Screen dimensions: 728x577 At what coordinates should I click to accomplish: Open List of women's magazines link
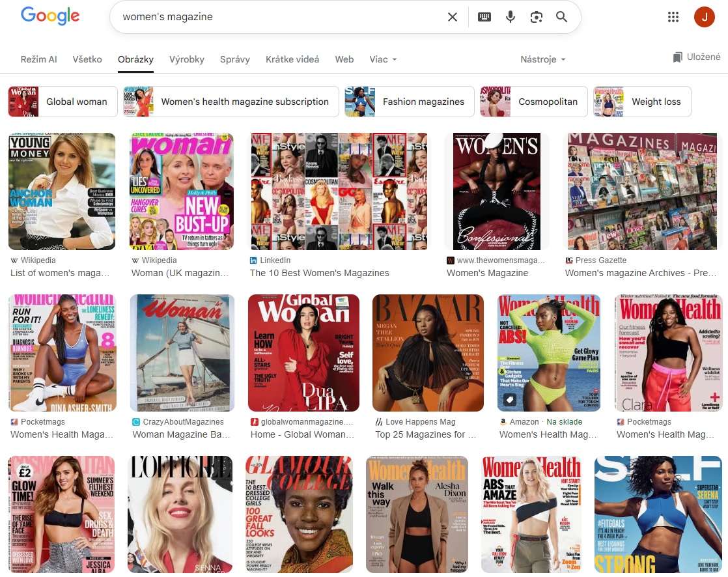(60, 273)
